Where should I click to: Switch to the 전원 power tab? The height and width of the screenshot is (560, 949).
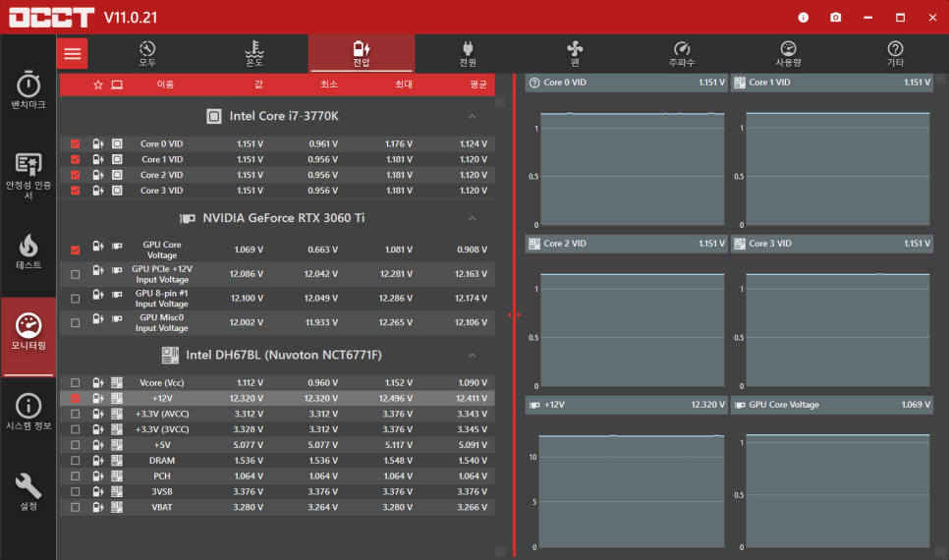pyautogui.click(x=468, y=53)
